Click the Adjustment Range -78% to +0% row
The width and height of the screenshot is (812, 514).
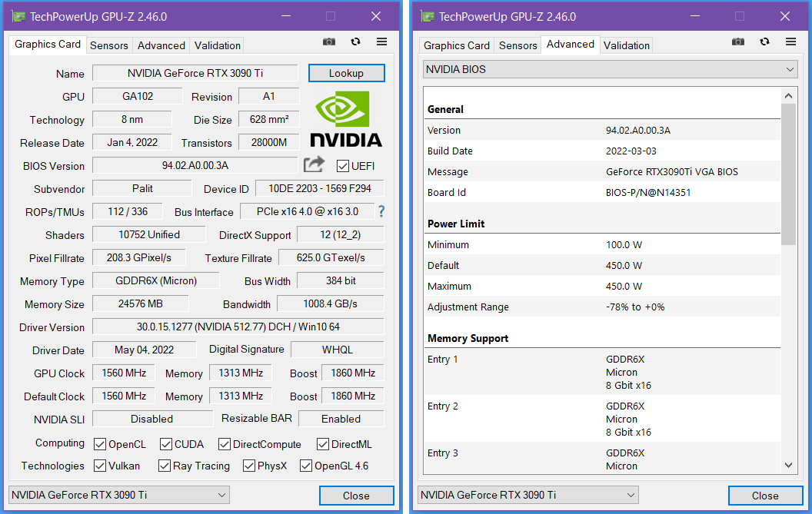pos(603,307)
